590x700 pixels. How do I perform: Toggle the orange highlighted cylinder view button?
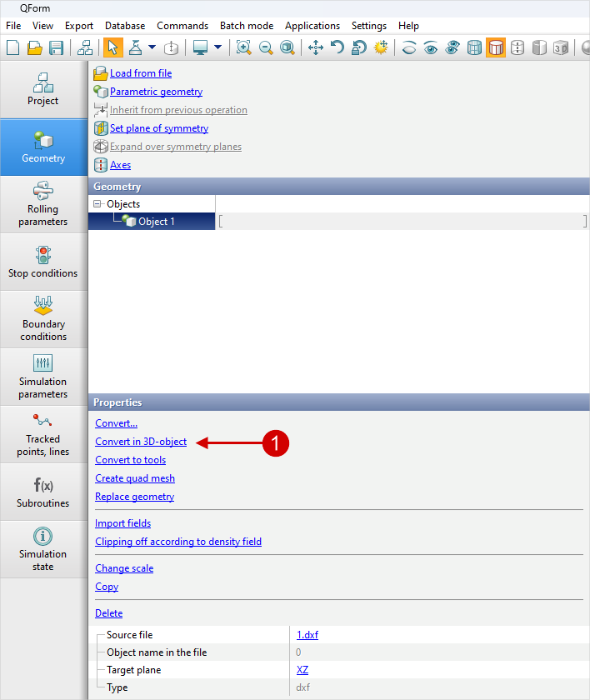coord(496,47)
